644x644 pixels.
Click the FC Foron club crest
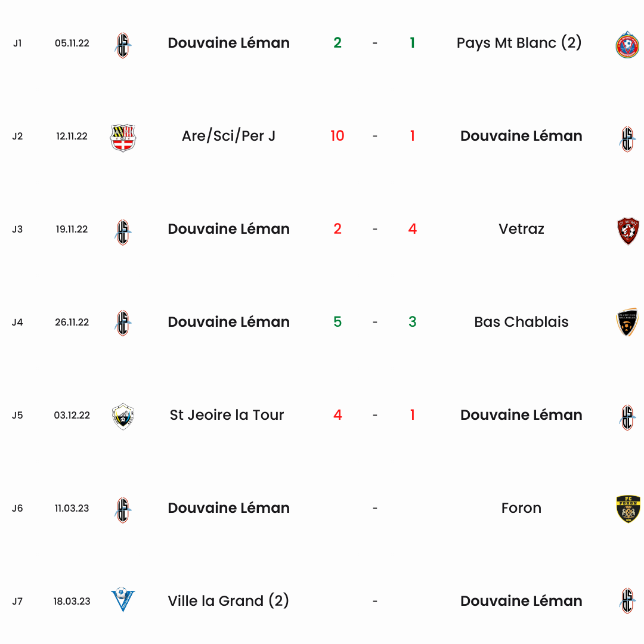coord(628,509)
